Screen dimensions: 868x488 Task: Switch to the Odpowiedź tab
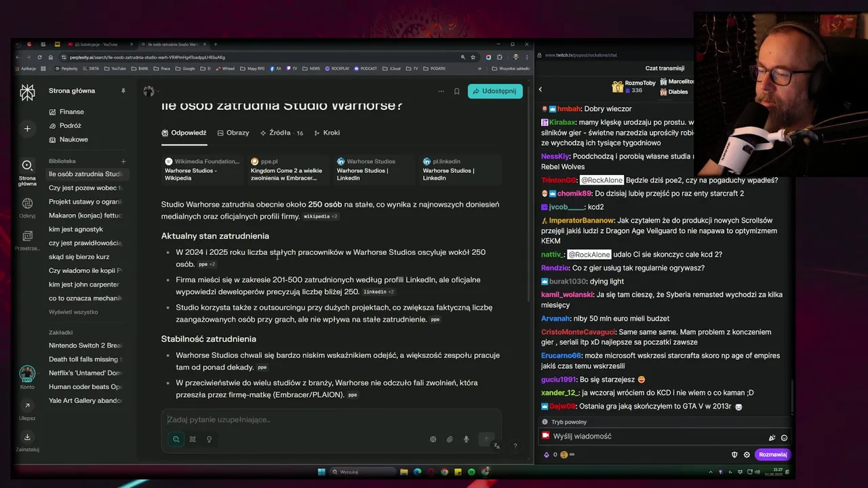pos(184,133)
